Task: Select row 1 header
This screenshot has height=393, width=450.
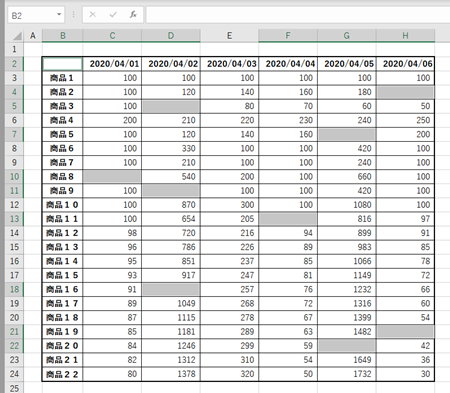Action: (x=14, y=49)
